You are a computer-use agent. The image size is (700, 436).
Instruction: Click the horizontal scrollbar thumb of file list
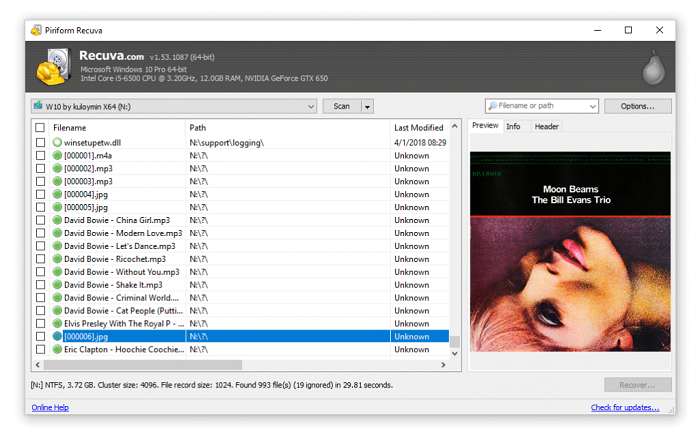click(143, 365)
